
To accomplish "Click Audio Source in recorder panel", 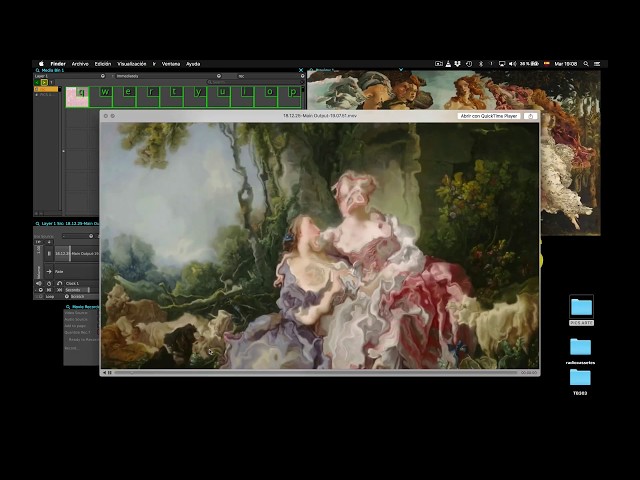I will 76,319.
